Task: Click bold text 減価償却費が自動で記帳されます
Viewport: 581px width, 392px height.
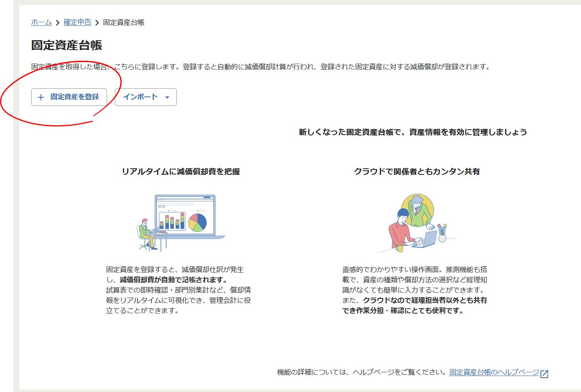Action: 174,280
